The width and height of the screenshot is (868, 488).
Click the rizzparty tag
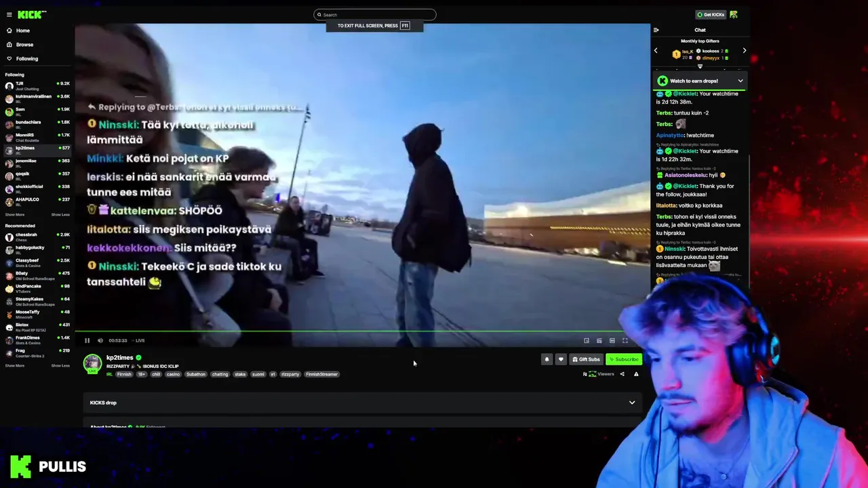(290, 374)
